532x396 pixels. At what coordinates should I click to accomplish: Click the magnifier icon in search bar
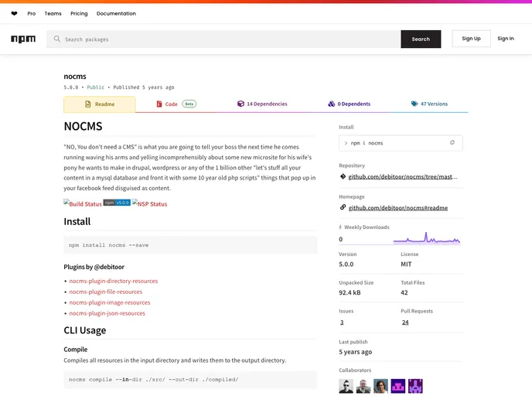(x=57, y=39)
